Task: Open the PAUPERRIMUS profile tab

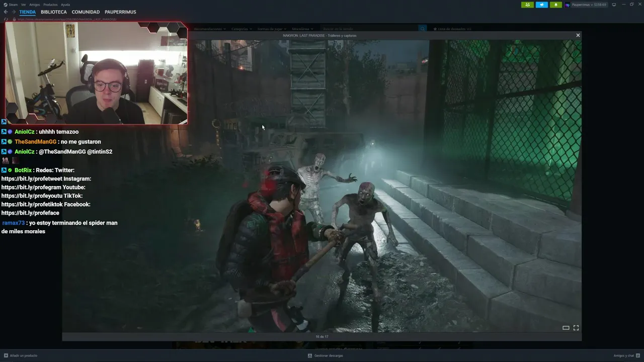Action: pyautogui.click(x=119, y=12)
